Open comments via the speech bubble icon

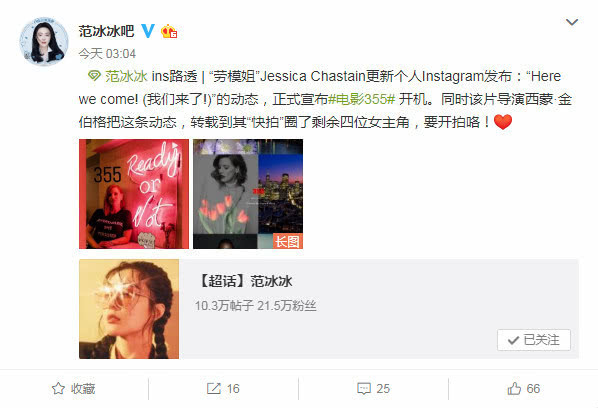pos(363,389)
